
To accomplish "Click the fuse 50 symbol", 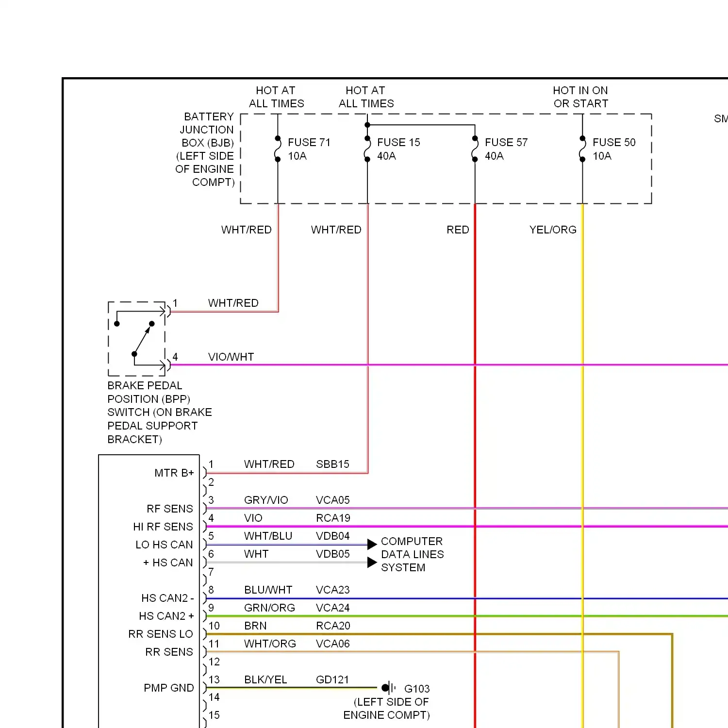I will pyautogui.click(x=582, y=149).
